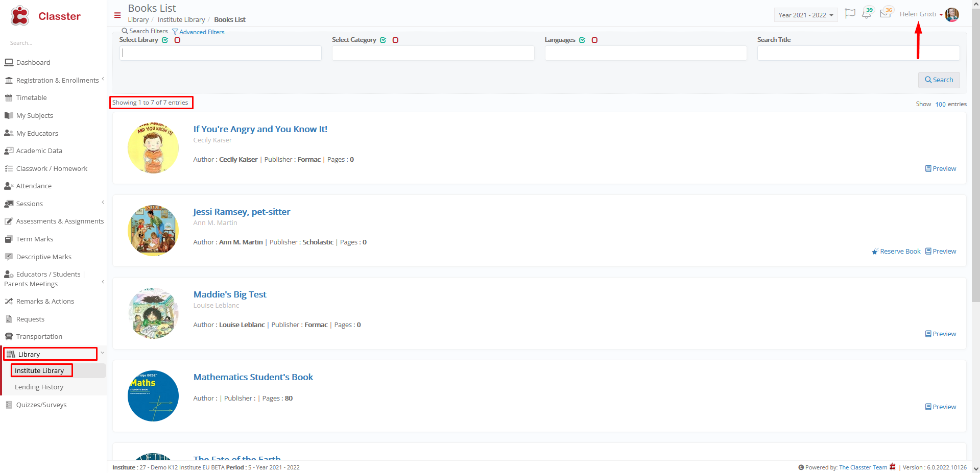This screenshot has width=980, height=473.
Task: Click the Assessments & Assignments pencil icon
Action: click(x=9, y=221)
